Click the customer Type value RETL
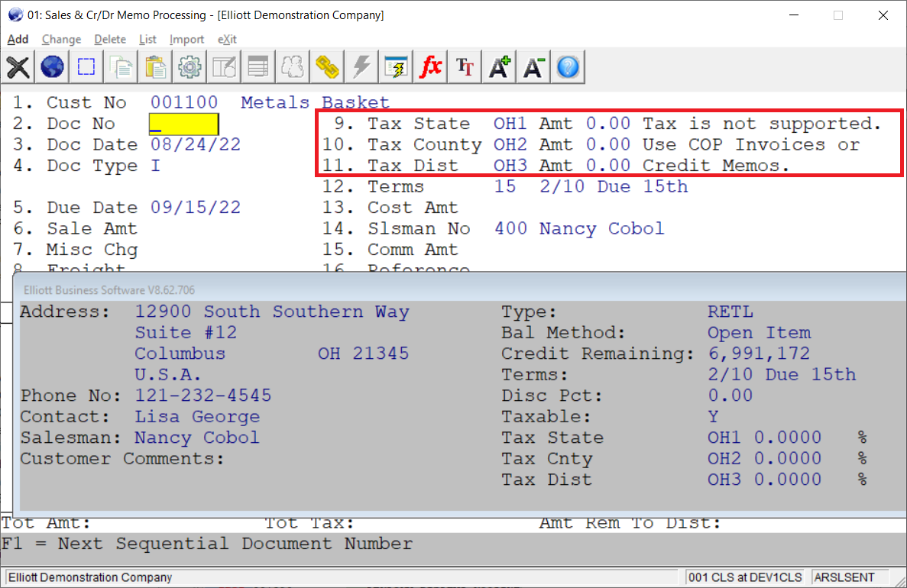 730,312
